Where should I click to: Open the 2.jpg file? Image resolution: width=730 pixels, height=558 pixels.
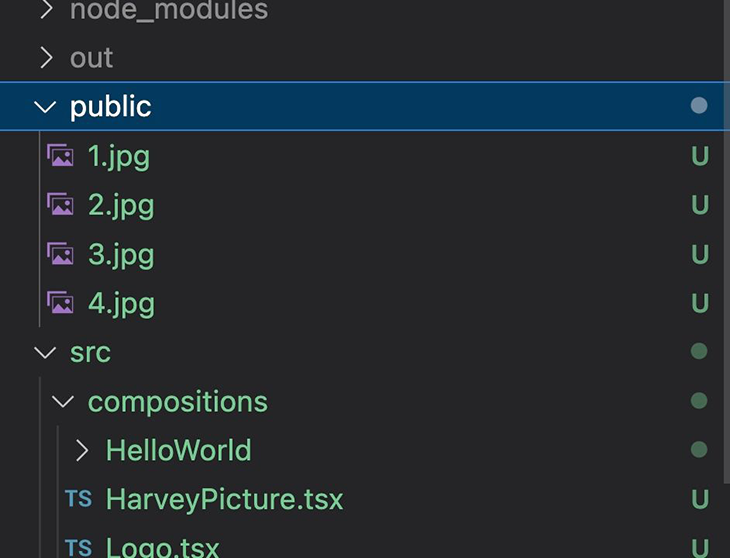121,205
